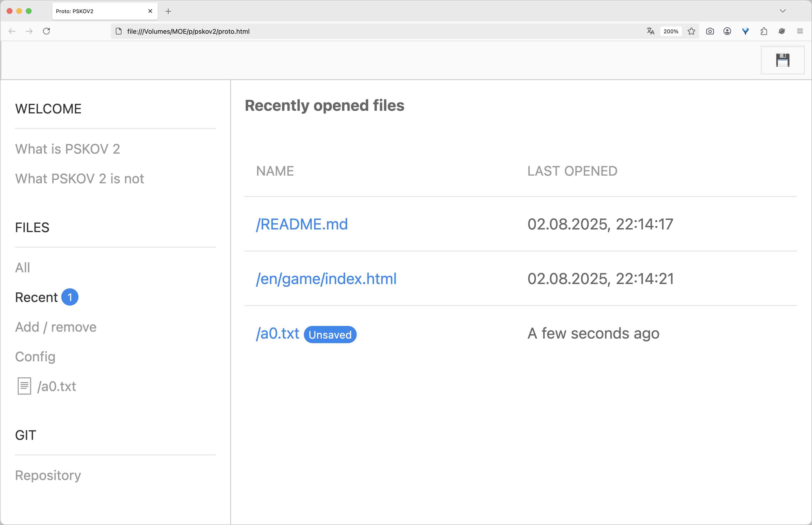Click the floppy disk save icon
The image size is (812, 525).
point(782,60)
